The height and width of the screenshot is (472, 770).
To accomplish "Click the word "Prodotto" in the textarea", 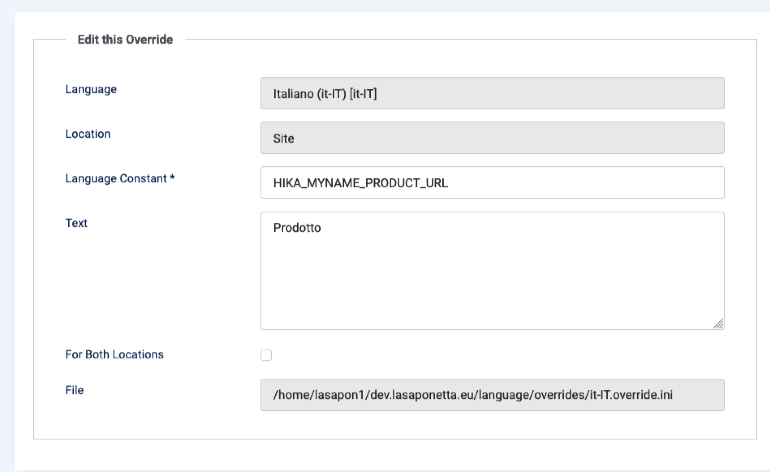I will tap(296, 228).
